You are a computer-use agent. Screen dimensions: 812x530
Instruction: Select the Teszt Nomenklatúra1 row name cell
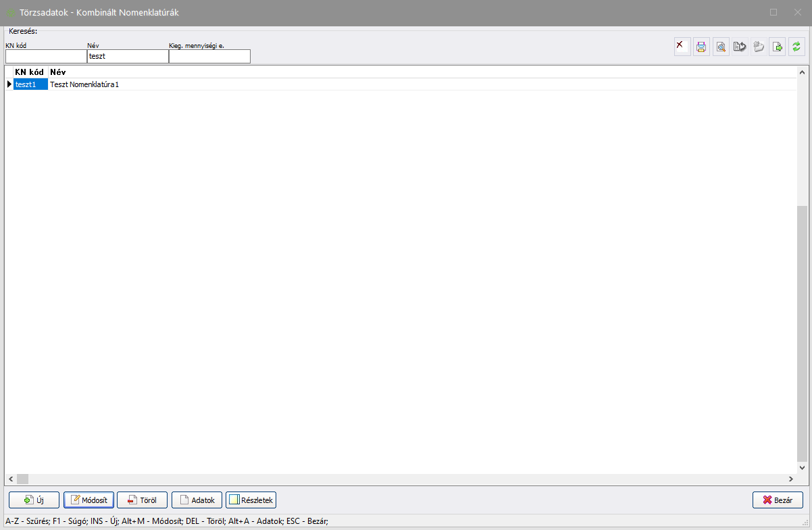coord(84,84)
